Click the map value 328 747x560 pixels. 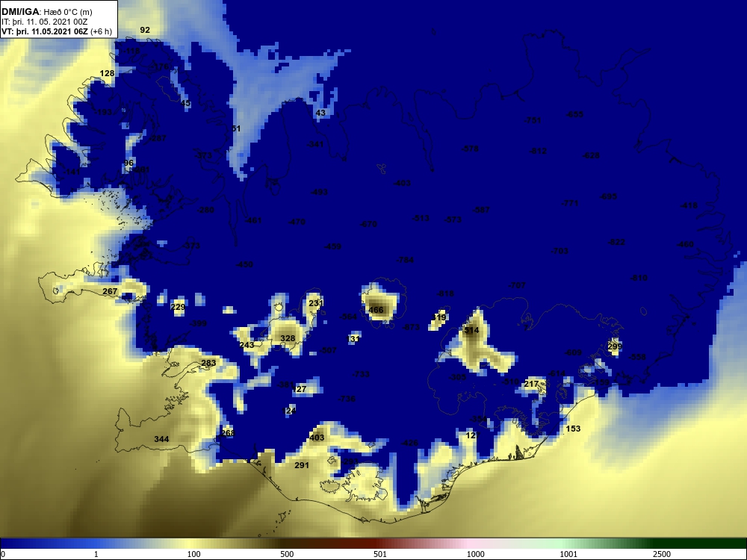pos(288,338)
